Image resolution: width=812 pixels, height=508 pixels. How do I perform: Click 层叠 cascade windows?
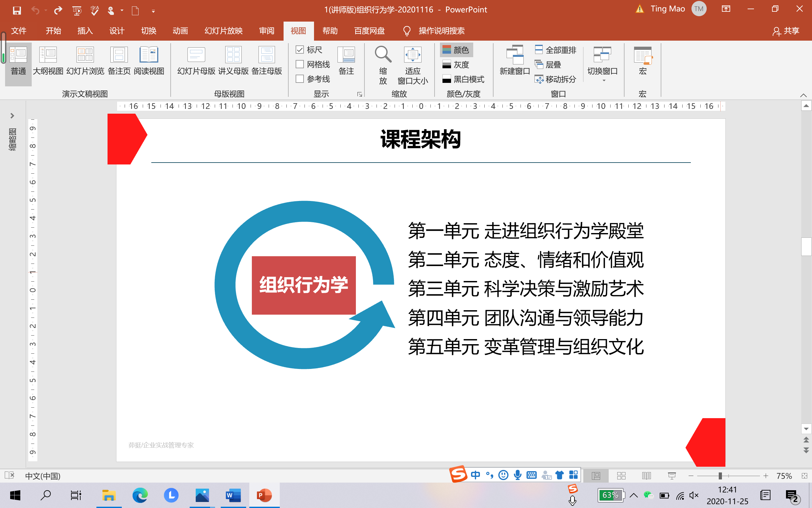(x=547, y=64)
